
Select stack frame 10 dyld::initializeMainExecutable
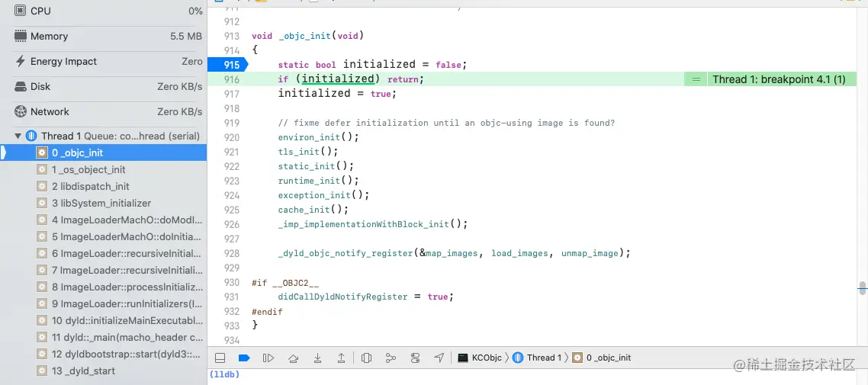tap(104, 320)
